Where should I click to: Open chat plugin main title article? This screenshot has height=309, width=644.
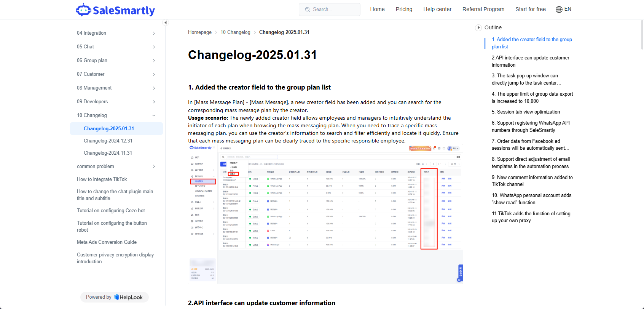pyautogui.click(x=115, y=195)
